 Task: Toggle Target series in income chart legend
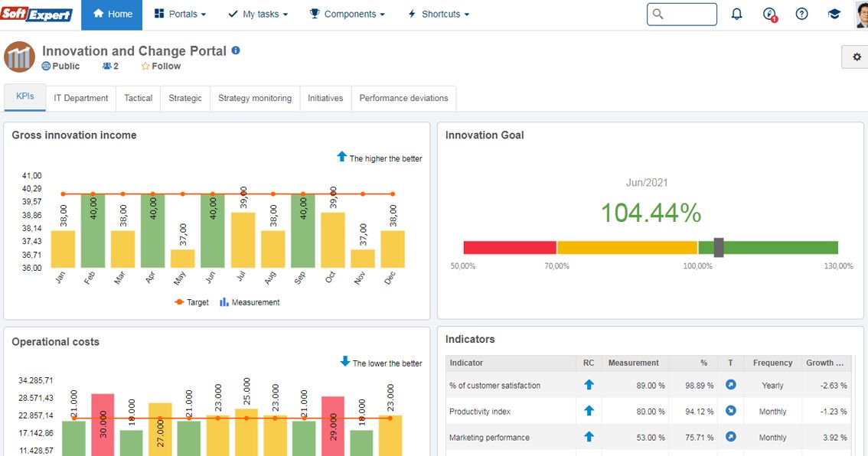pyautogui.click(x=191, y=302)
